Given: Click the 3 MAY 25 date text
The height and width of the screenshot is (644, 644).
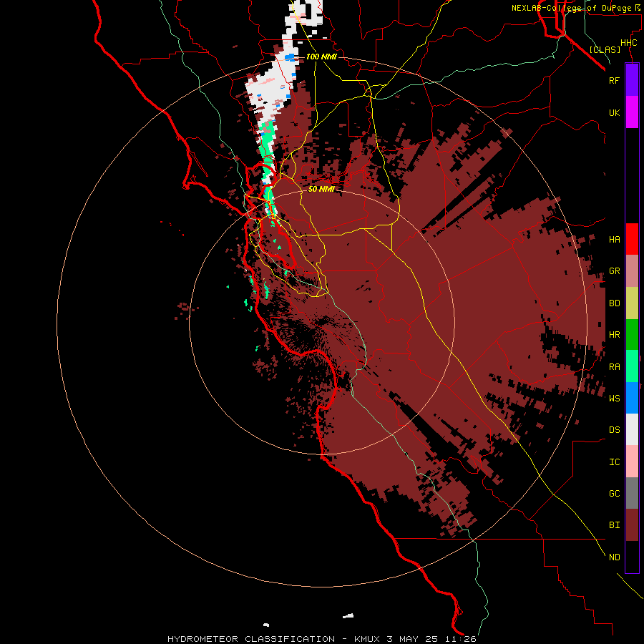Looking at the screenshot, I should tap(411, 639).
